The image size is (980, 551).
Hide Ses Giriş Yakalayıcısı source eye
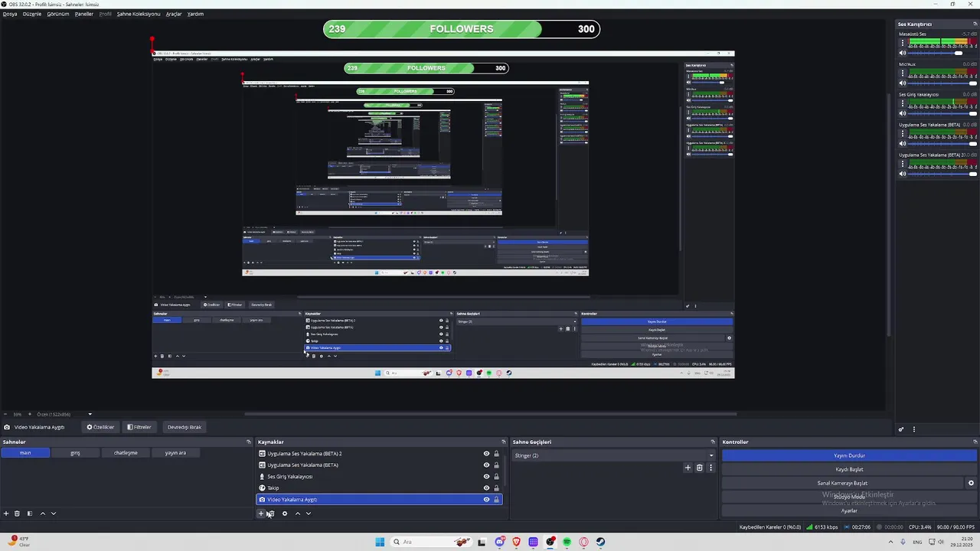pos(486,477)
